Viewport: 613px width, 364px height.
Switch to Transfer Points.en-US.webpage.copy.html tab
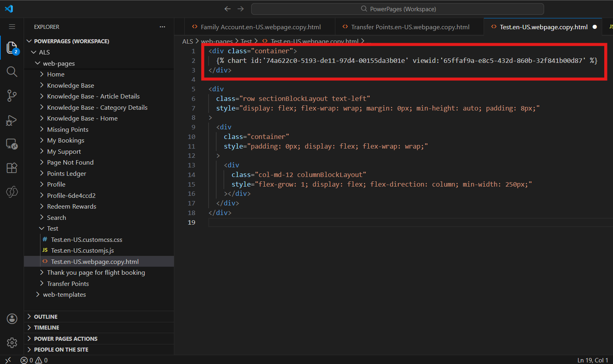click(410, 27)
